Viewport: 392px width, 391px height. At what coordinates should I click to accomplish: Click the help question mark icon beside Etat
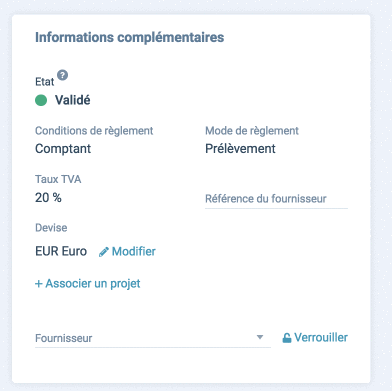click(62, 75)
